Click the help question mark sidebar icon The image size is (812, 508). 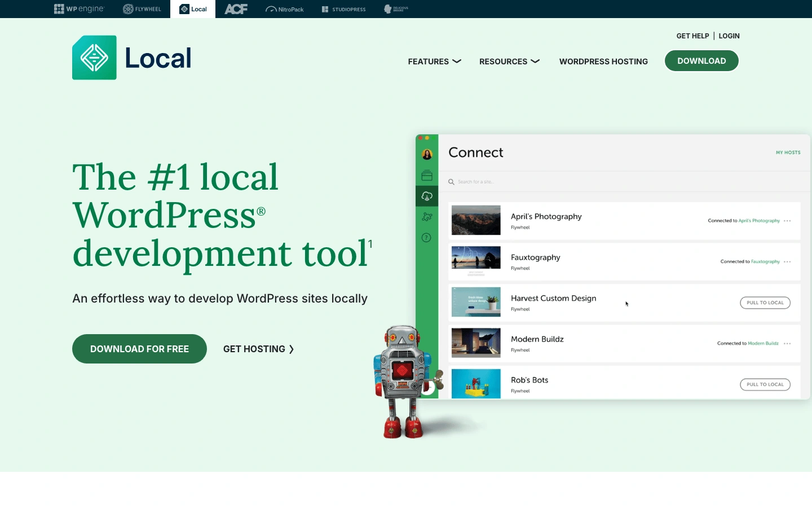click(x=426, y=238)
